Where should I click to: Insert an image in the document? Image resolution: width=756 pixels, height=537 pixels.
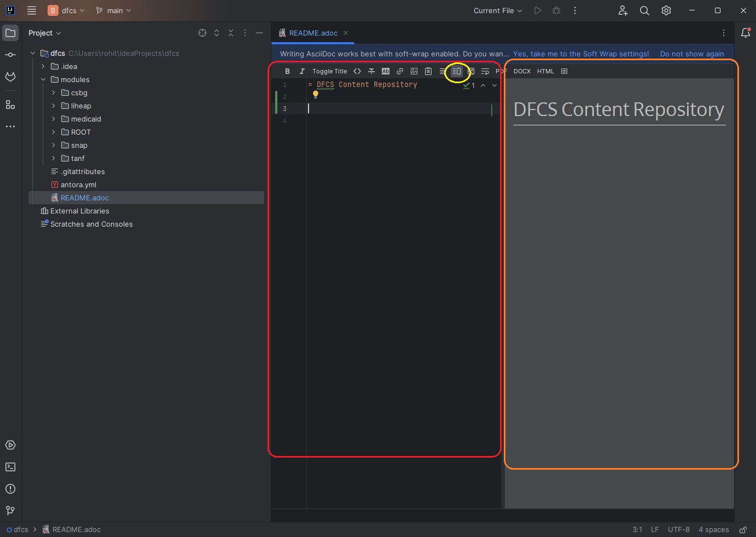tap(414, 71)
